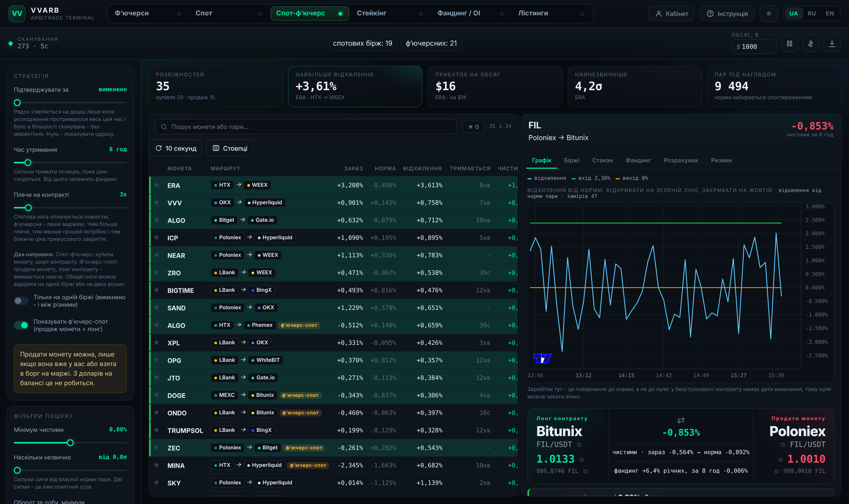Select the Фандинг / OI mode

coord(470,14)
